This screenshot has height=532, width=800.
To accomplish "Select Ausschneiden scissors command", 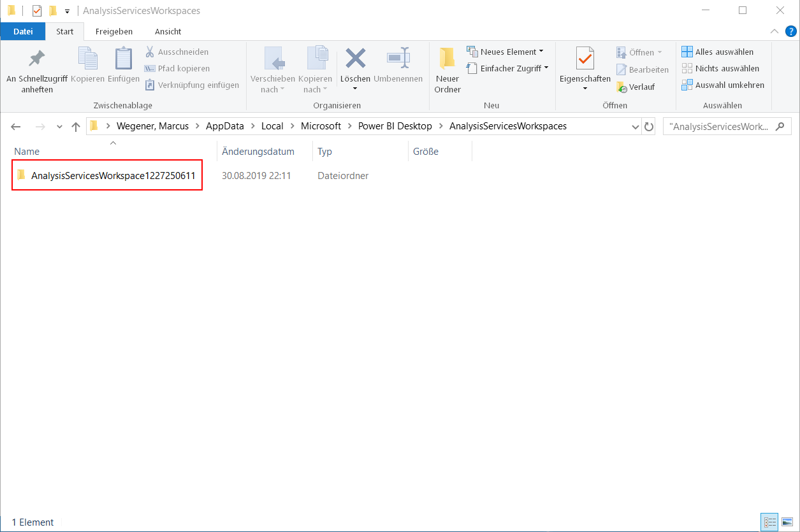I will click(177, 52).
